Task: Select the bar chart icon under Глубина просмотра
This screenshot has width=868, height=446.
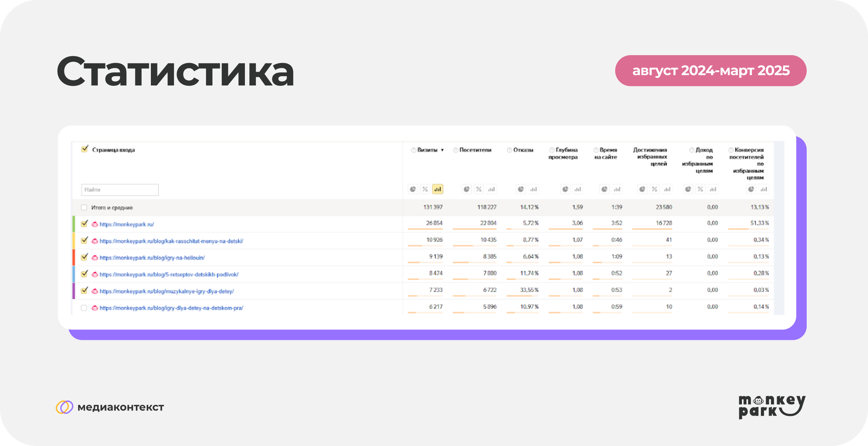Action: pyautogui.click(x=578, y=189)
